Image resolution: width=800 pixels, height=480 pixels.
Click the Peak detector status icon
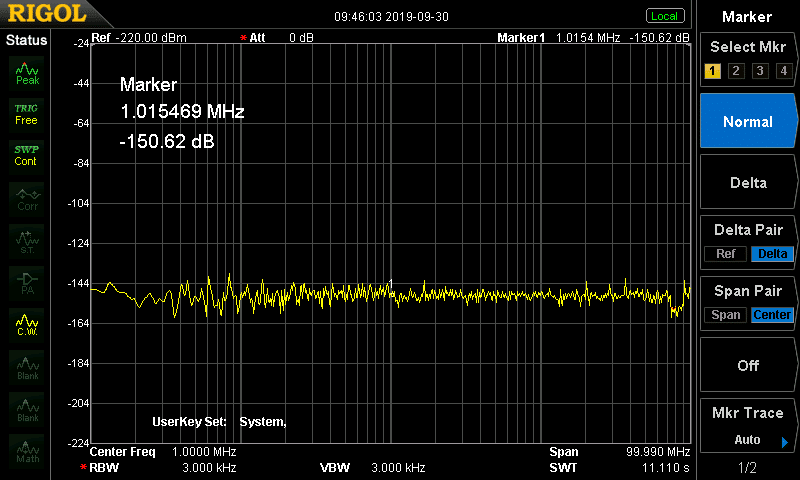click(x=27, y=73)
